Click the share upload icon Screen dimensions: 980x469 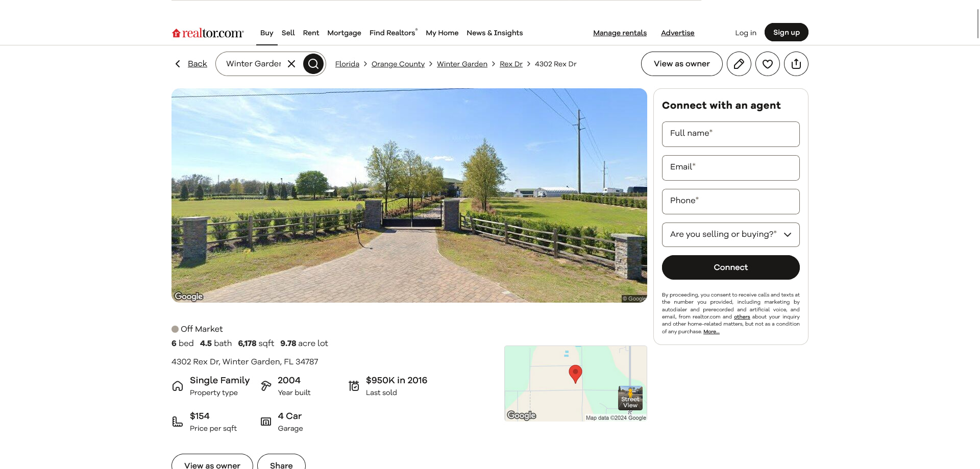[796, 64]
